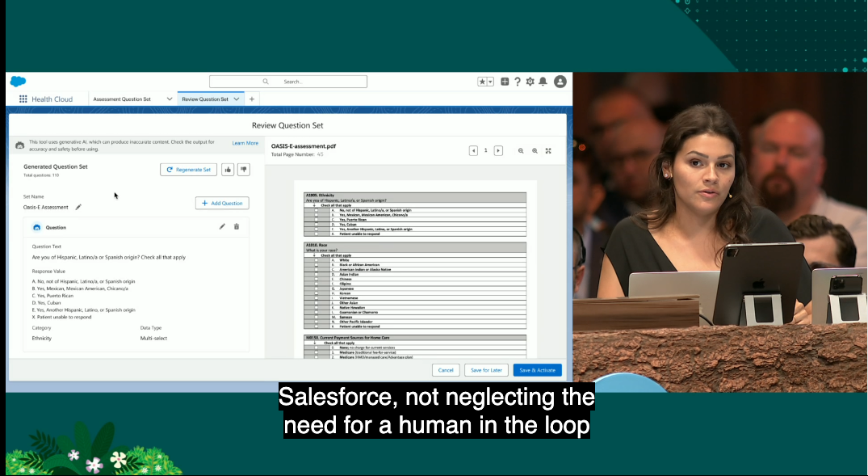Go to the previous PDF page
The image size is (868, 476).
point(473,151)
